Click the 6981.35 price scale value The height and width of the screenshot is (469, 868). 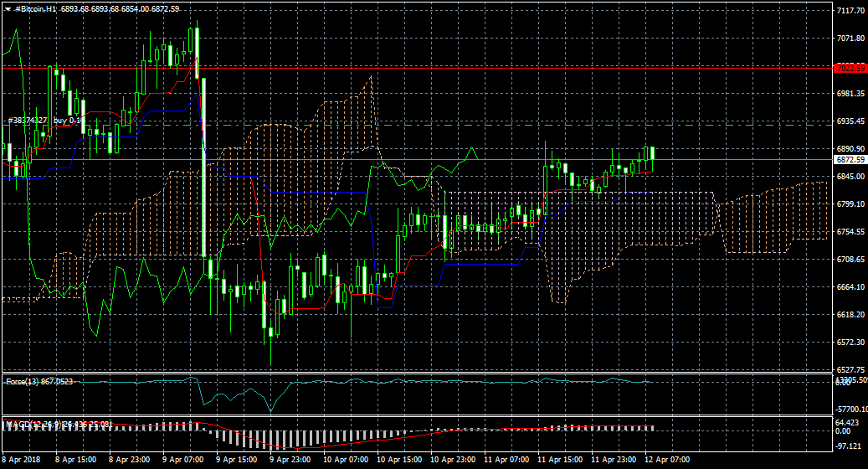850,94
